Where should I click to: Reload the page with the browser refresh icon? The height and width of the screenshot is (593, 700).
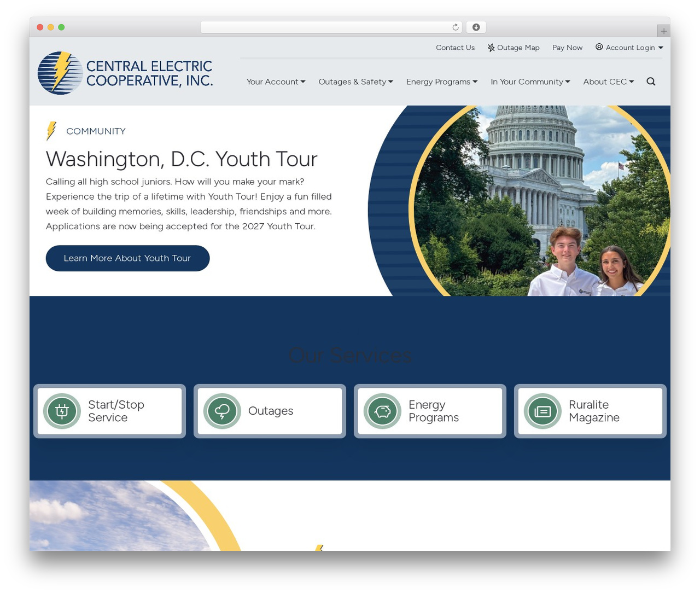pyautogui.click(x=455, y=27)
